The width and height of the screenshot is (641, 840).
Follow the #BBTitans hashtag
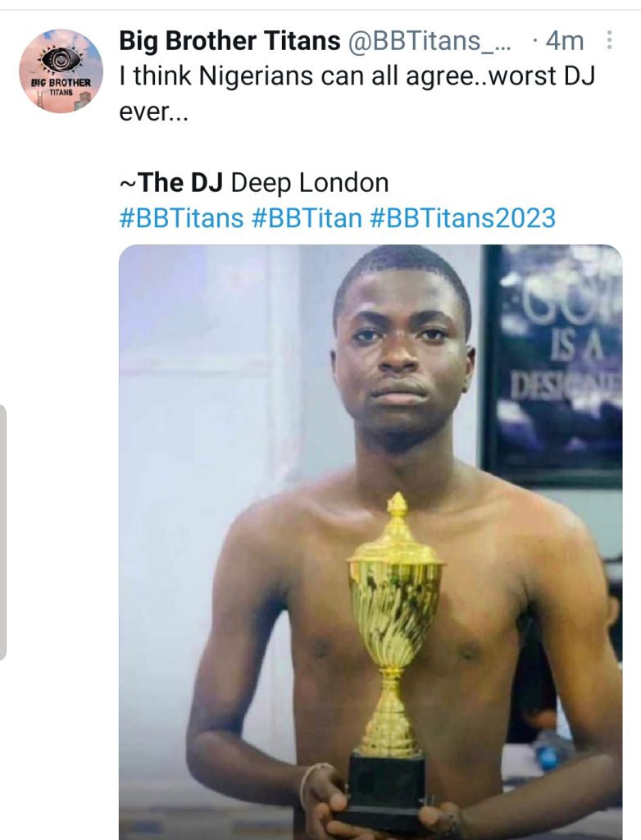click(x=181, y=218)
